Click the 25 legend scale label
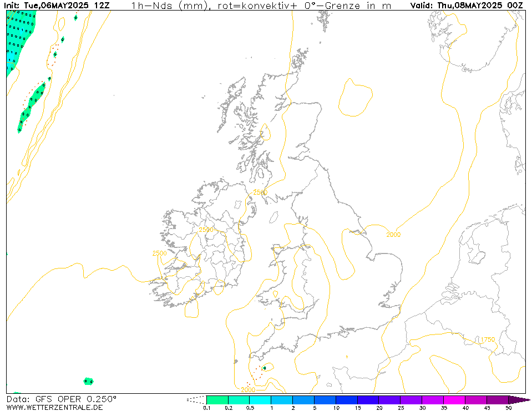Screen dimensions: 532x411 click(401, 408)
